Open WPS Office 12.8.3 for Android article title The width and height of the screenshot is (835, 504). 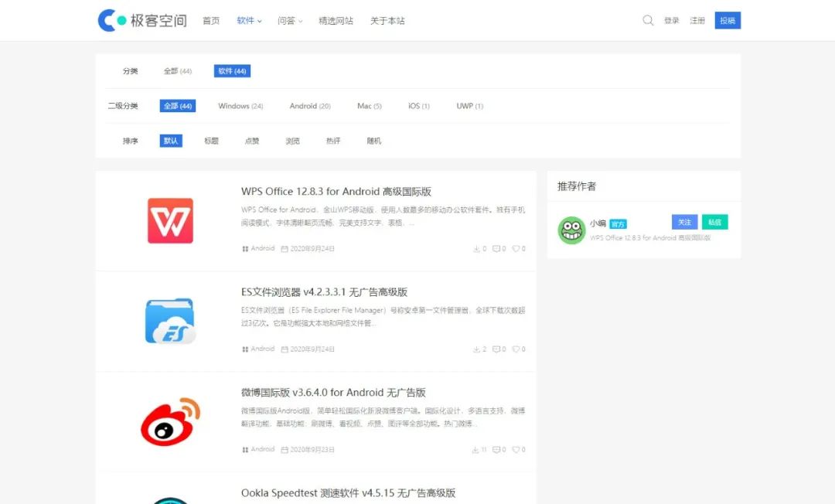coord(336,192)
